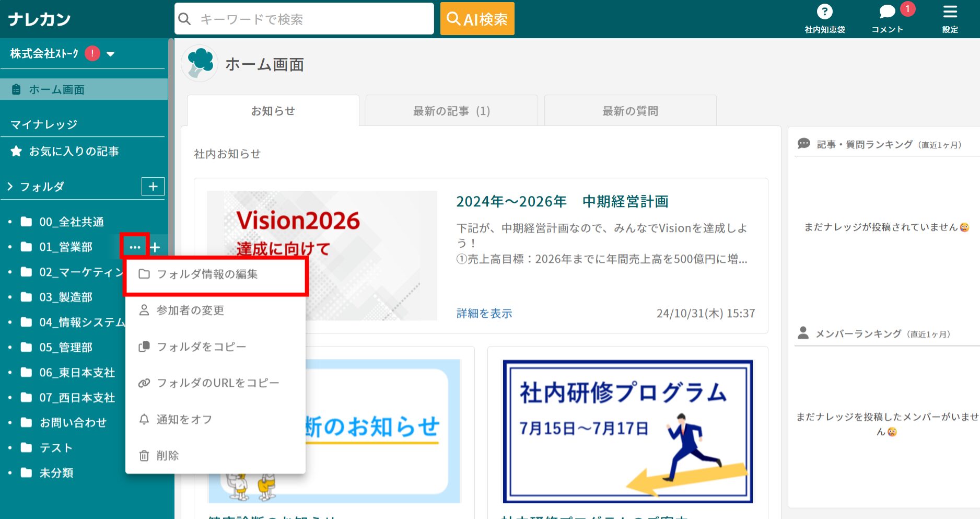The height and width of the screenshot is (519, 980).
Task: Select 通知をオフ in the context menu
Action: point(215,419)
